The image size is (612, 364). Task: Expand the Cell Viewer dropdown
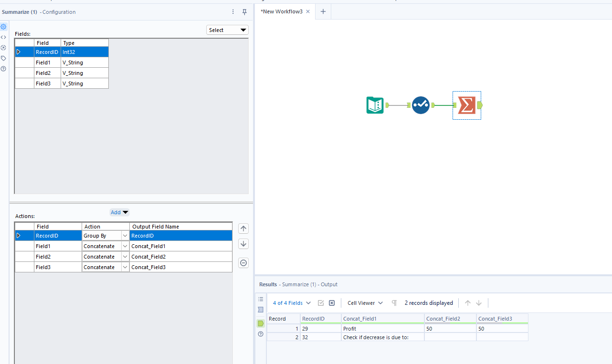click(x=364, y=302)
